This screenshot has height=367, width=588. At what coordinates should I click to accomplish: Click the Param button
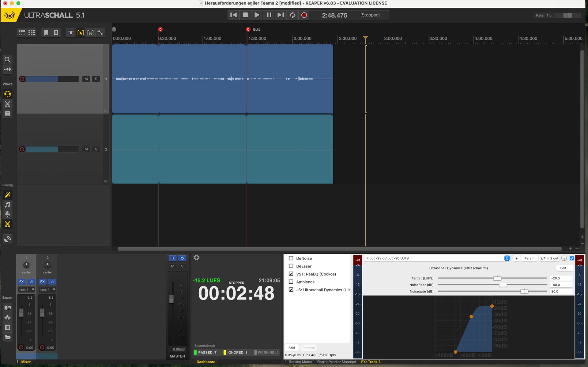click(x=529, y=258)
